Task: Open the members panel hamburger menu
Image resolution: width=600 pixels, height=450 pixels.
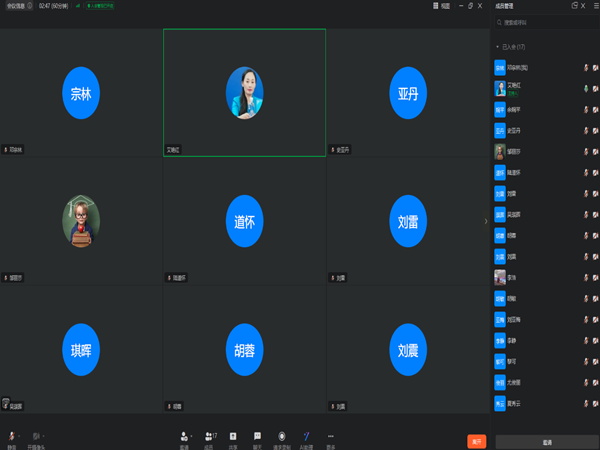Action: (596, 6)
